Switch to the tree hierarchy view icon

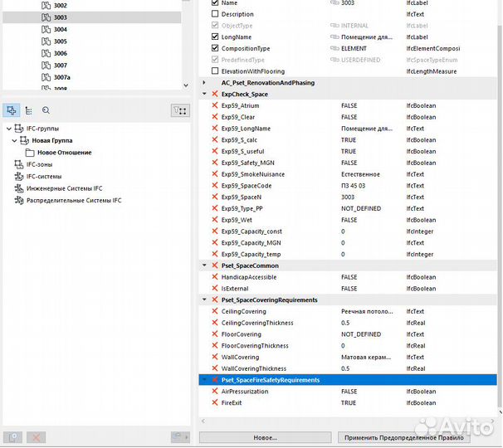29,110
